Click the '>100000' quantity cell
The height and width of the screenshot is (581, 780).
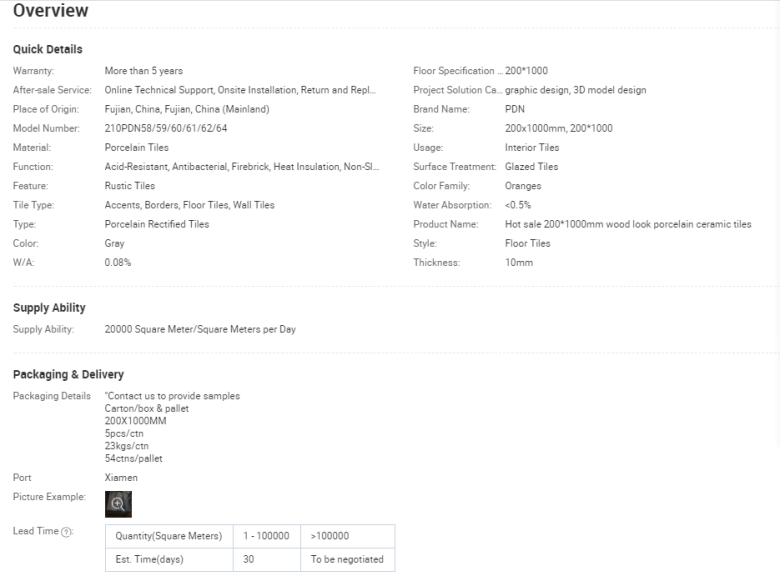coord(329,536)
